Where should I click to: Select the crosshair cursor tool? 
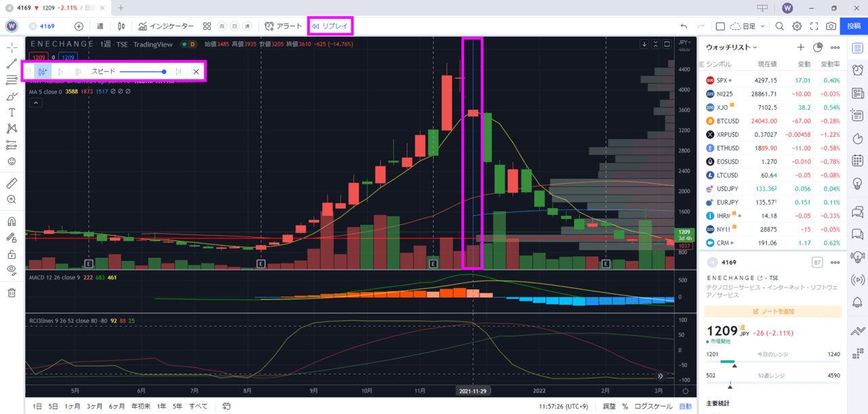[12, 47]
